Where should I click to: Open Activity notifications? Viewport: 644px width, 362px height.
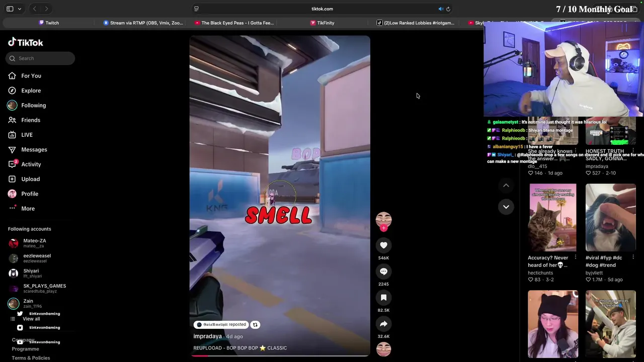coord(31,164)
